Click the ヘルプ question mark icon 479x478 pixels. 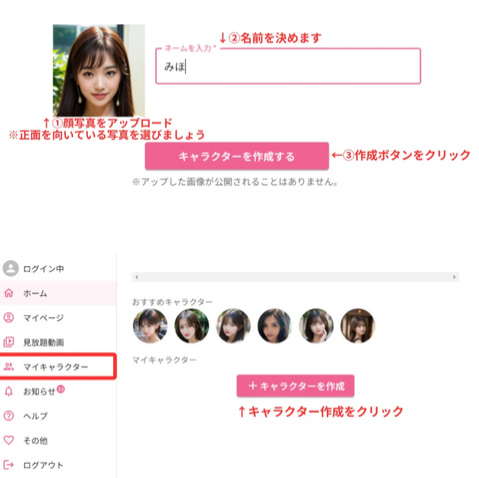pos(9,416)
